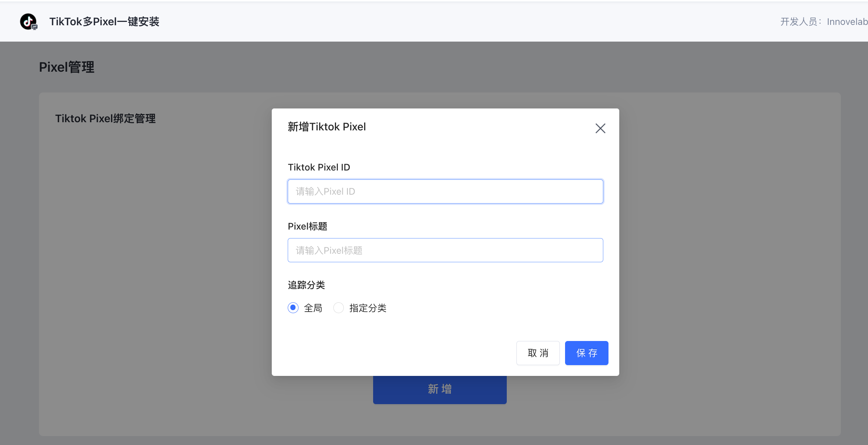Click the Pixel管理 page heading
The height and width of the screenshot is (445, 868).
pyautogui.click(x=67, y=67)
